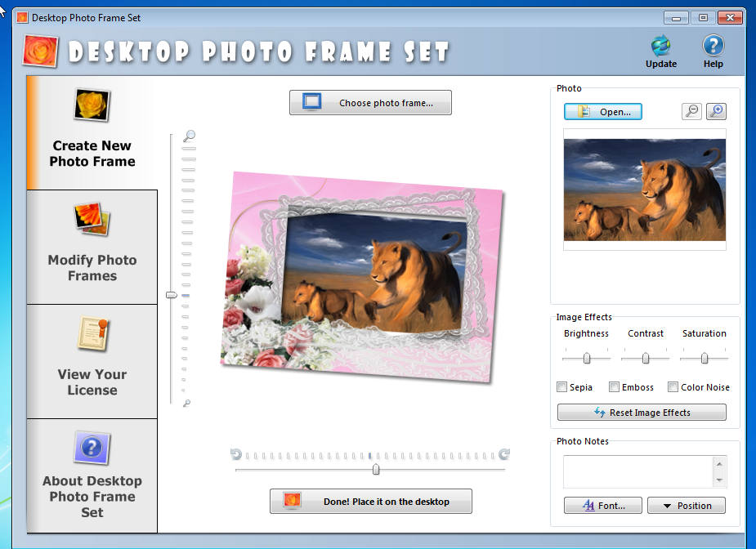Minimize the Desktop Photo Frame Set window
Screen dimensions: 756x549
coord(676,18)
